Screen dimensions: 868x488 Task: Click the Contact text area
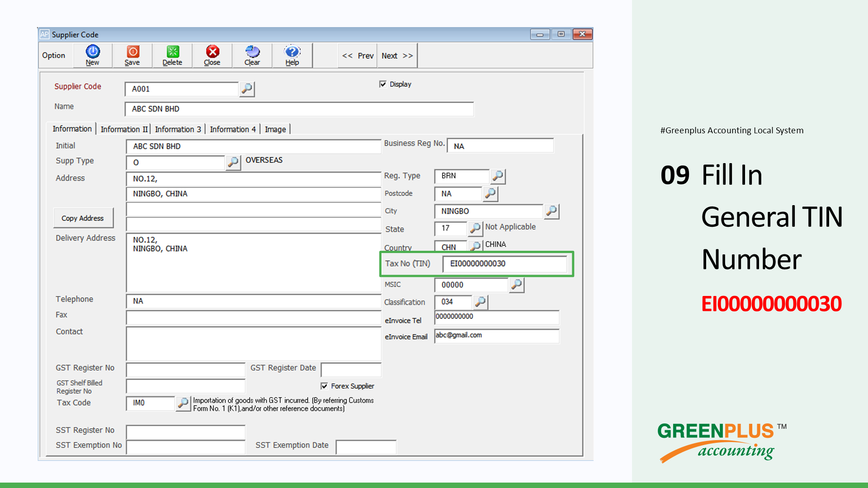pyautogui.click(x=254, y=343)
